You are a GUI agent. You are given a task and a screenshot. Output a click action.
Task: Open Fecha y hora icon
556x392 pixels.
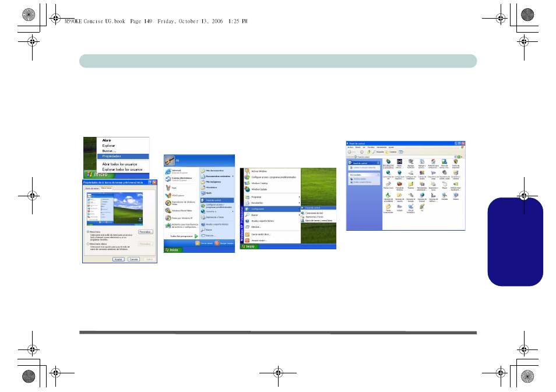[x=388, y=184]
